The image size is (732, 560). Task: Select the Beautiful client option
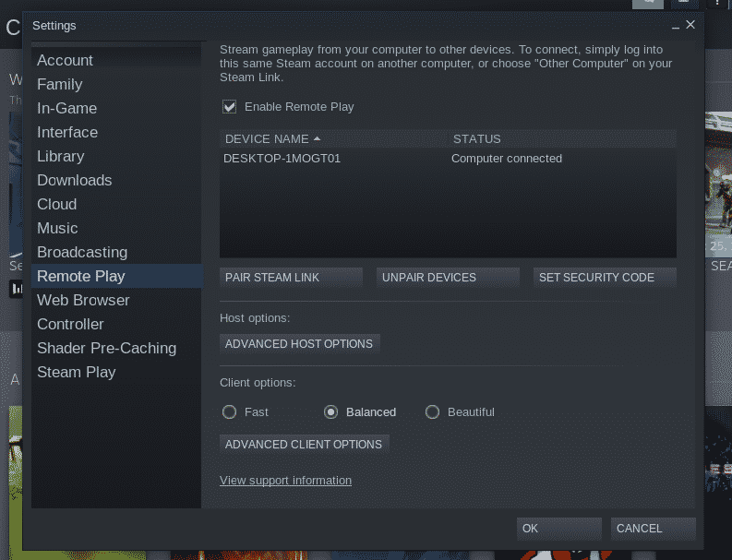tap(432, 412)
